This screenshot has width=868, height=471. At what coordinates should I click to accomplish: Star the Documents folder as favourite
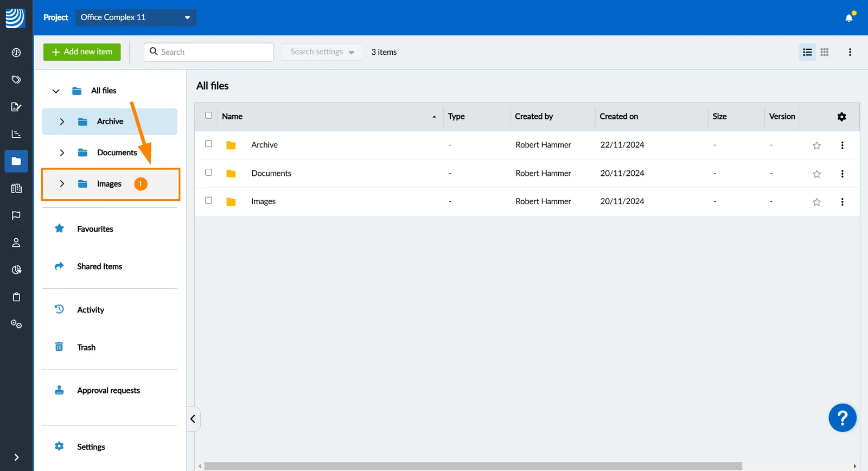[x=816, y=174]
